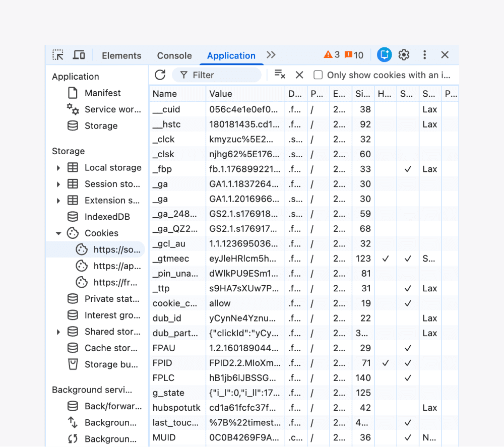Click inside the Filter input field

coord(222,75)
